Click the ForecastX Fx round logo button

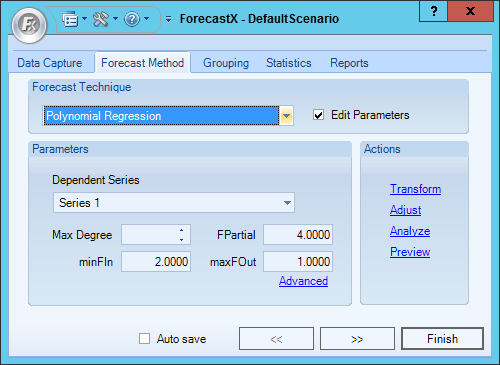pyautogui.click(x=29, y=25)
